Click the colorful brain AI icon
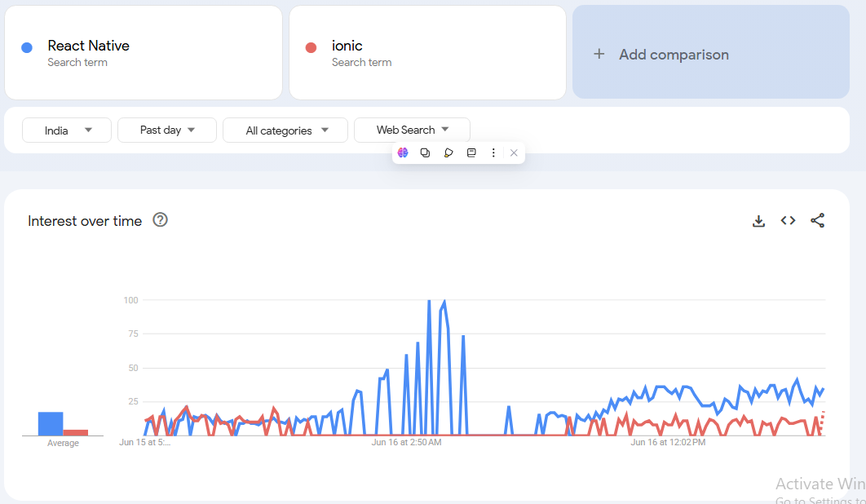This screenshot has width=866, height=504. tap(403, 153)
